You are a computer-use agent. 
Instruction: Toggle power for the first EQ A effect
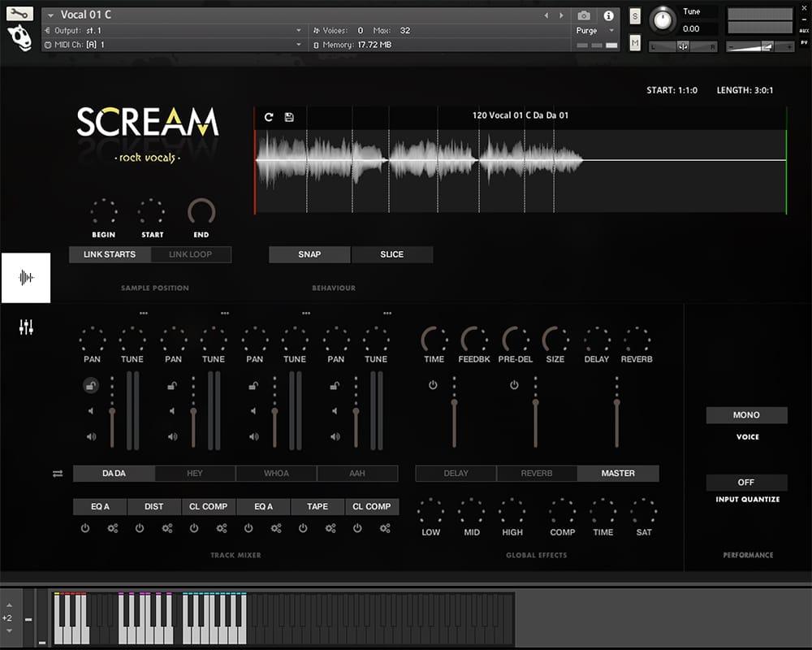click(85, 528)
